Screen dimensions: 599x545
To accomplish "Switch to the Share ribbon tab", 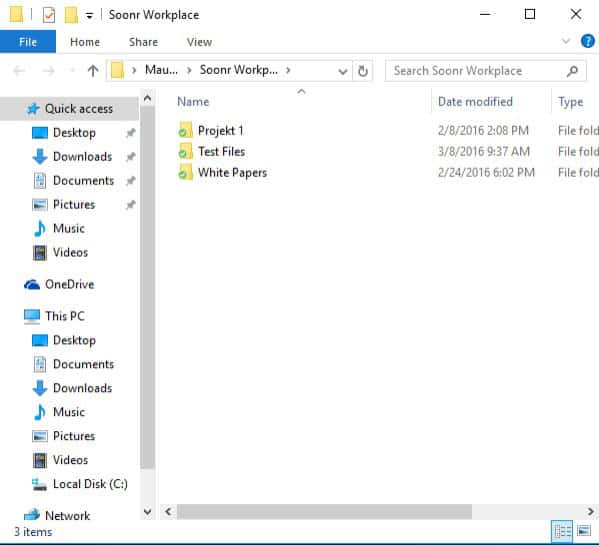I will (143, 42).
